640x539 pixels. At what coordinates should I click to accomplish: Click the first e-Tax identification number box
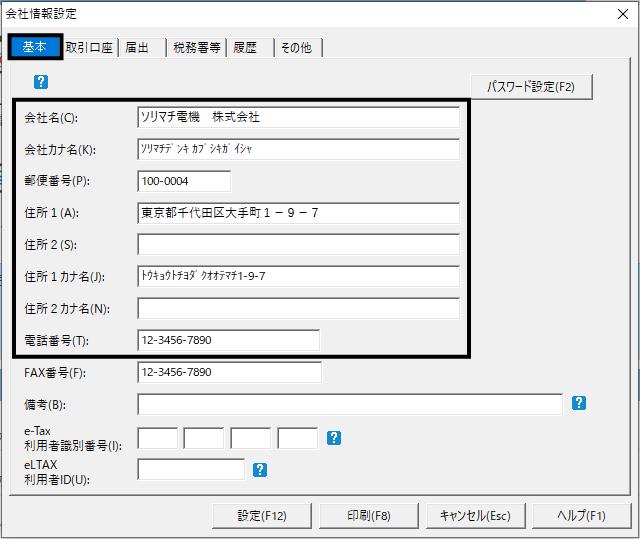(x=158, y=438)
